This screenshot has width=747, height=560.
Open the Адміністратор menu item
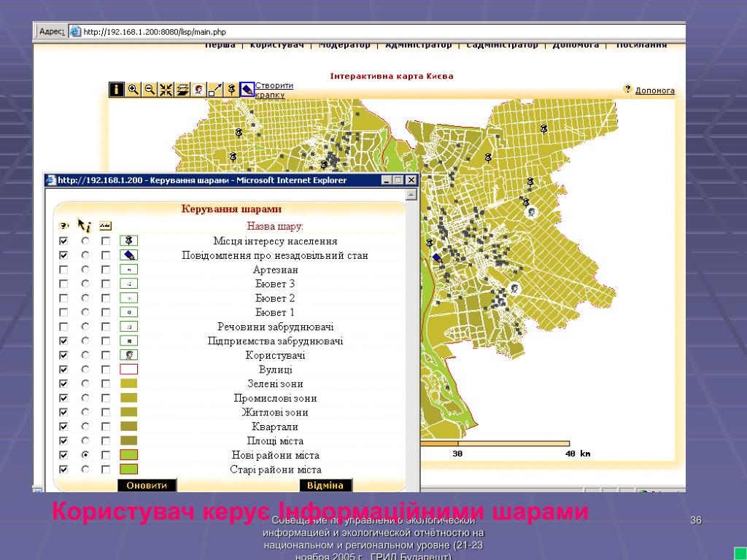(x=418, y=45)
